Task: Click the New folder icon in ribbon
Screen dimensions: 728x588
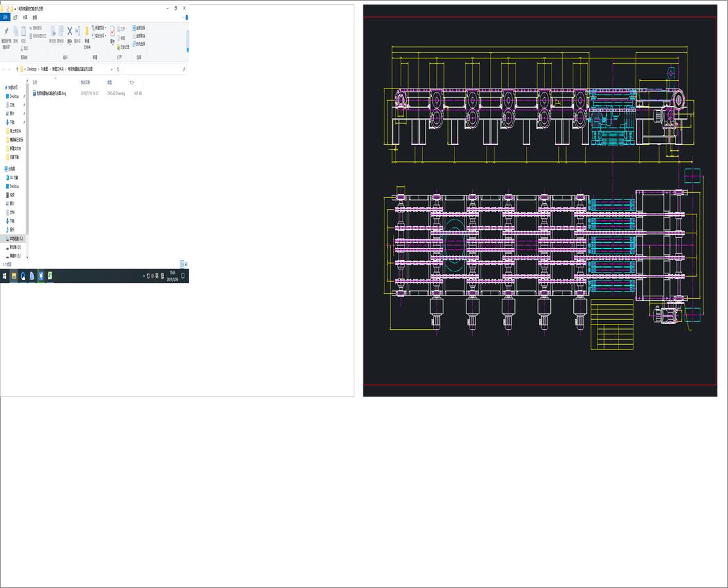Action: (87, 33)
